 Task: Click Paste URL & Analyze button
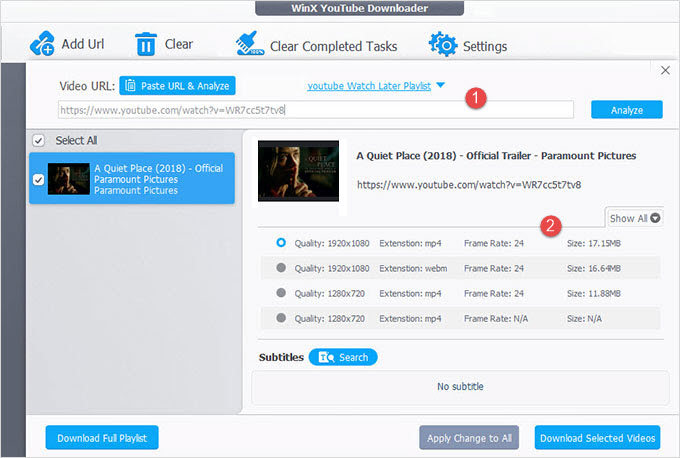tap(177, 85)
